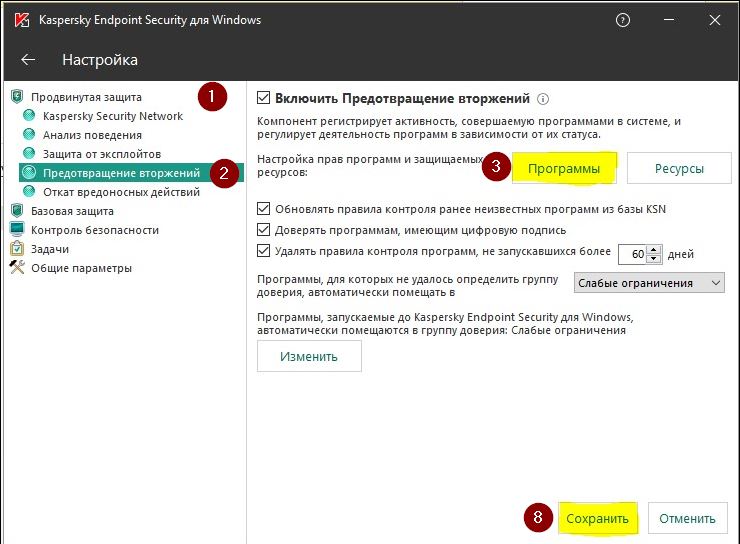Click the Предотвращение вторжений sphere icon
The width and height of the screenshot is (740, 544).
click(29, 173)
